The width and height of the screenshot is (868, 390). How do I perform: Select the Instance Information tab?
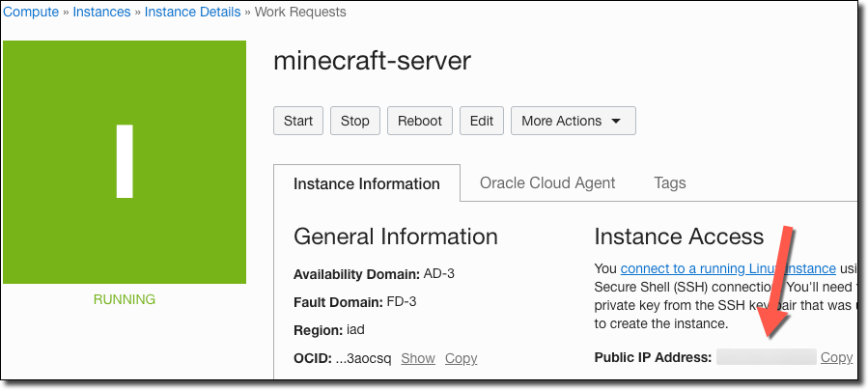pos(367,183)
